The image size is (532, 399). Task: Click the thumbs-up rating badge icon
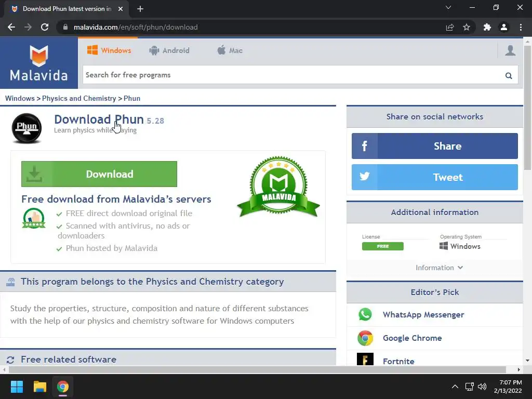tap(34, 218)
